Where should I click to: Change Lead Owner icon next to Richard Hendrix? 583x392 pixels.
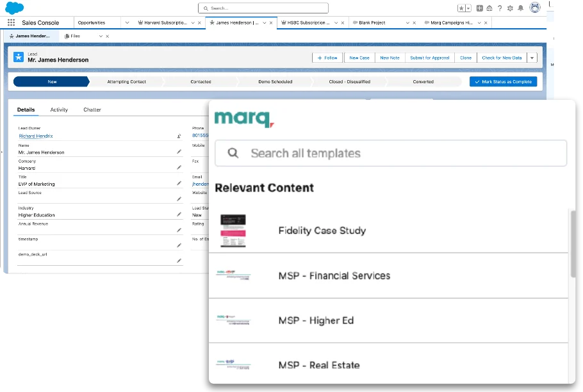pos(179,136)
